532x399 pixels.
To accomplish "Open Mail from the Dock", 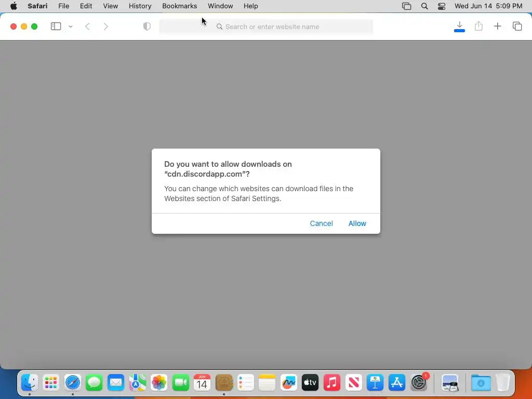I will click(x=116, y=383).
